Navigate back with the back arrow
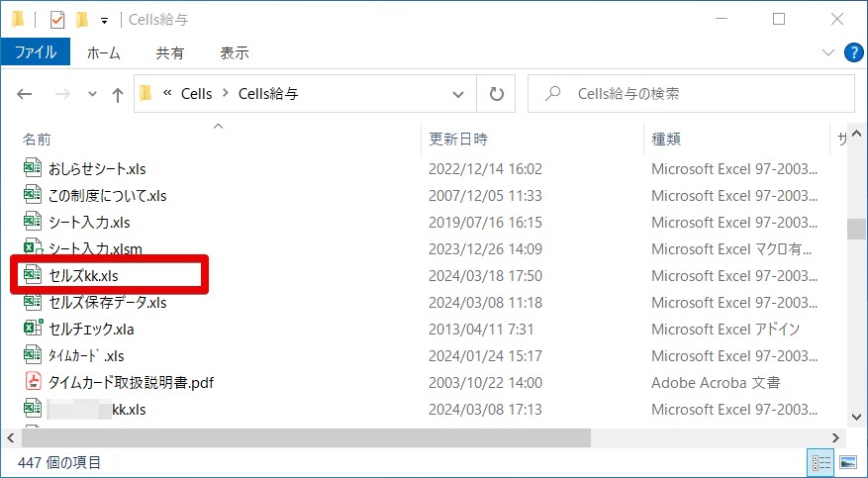This screenshot has width=868, height=478. 26,95
